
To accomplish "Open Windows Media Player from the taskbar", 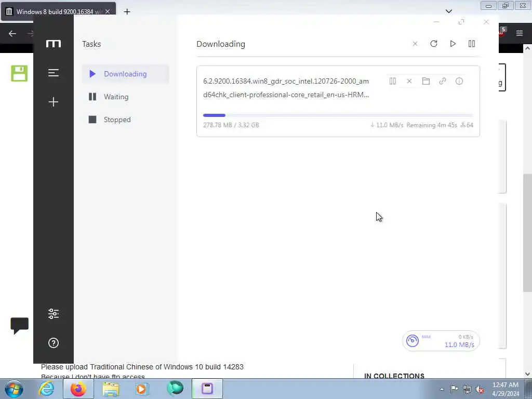I will [142, 389].
